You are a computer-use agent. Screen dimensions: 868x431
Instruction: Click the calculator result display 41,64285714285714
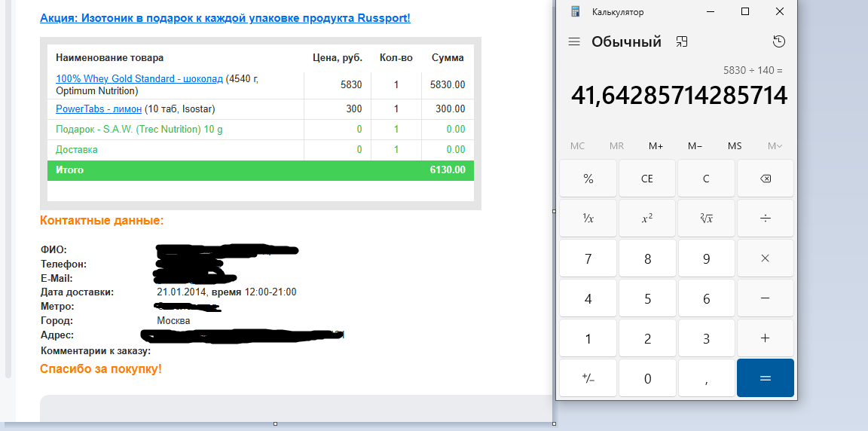[679, 95]
